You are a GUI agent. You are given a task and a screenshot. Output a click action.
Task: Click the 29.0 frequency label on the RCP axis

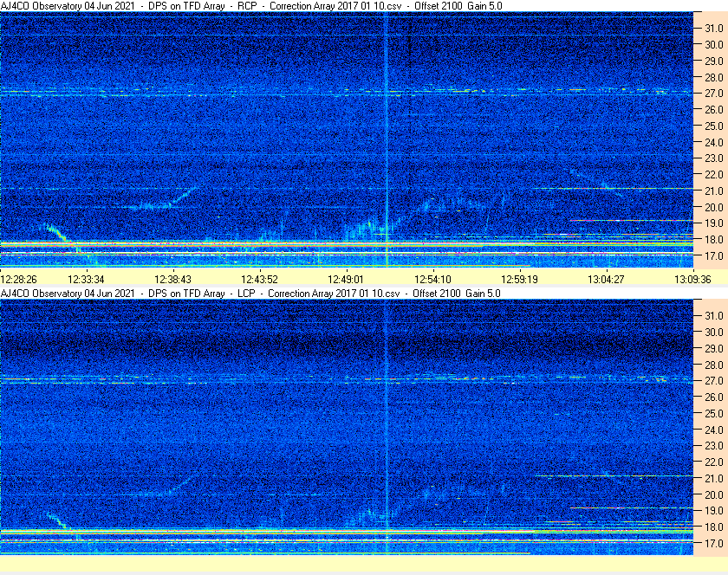point(714,61)
